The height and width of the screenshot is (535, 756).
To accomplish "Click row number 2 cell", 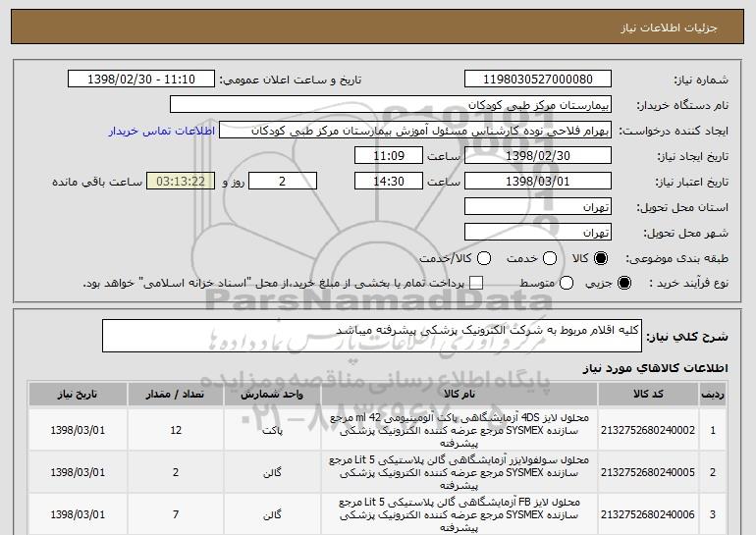I will 713,472.
